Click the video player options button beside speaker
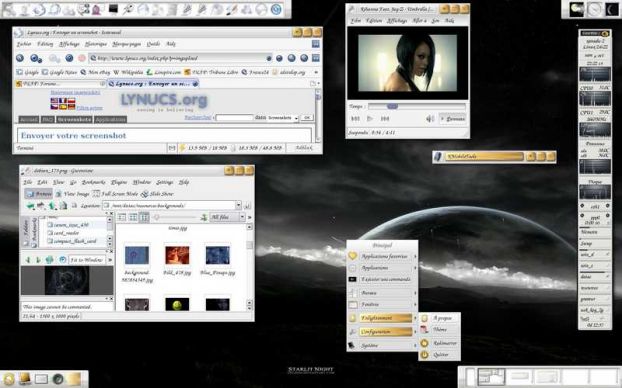622x388 pixels. coord(452,119)
